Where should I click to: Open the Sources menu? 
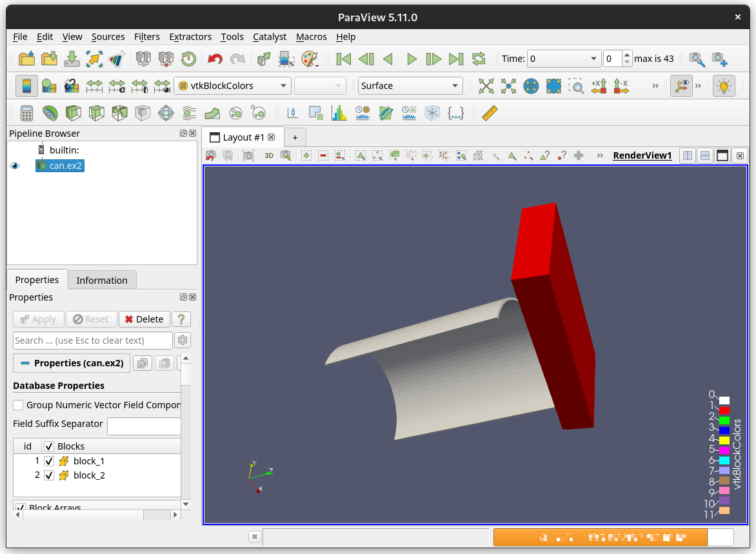(108, 37)
